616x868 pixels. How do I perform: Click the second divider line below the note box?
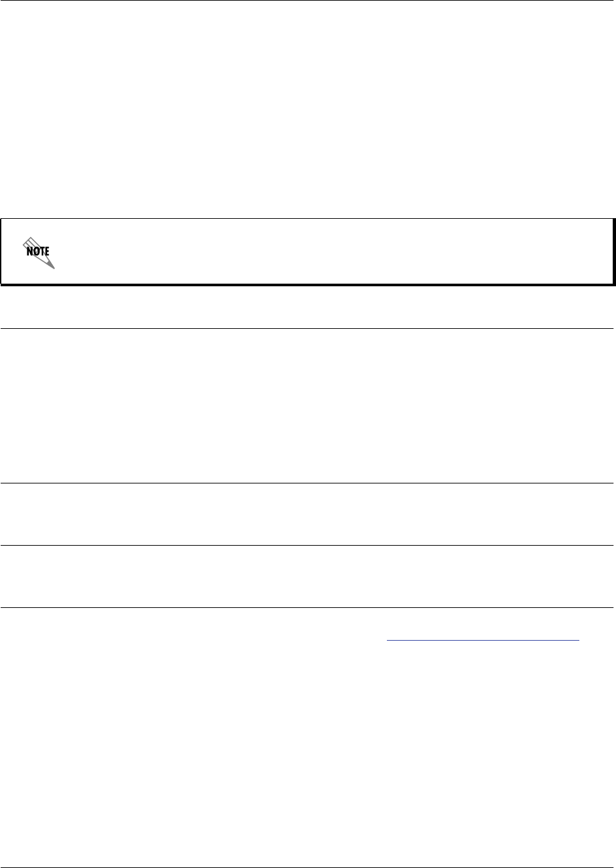point(308,483)
